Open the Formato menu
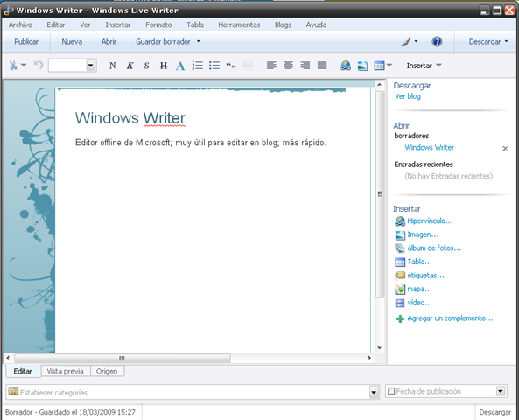519x420 pixels. coord(158,24)
